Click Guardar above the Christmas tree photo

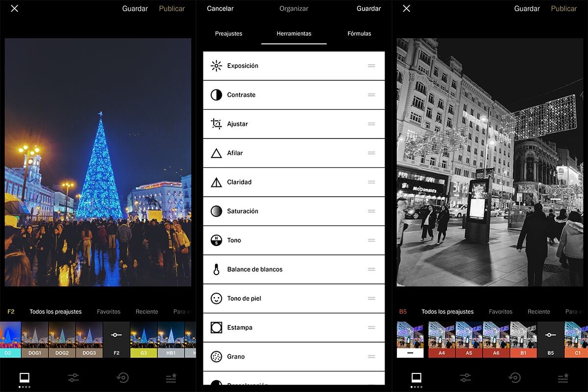tap(135, 8)
